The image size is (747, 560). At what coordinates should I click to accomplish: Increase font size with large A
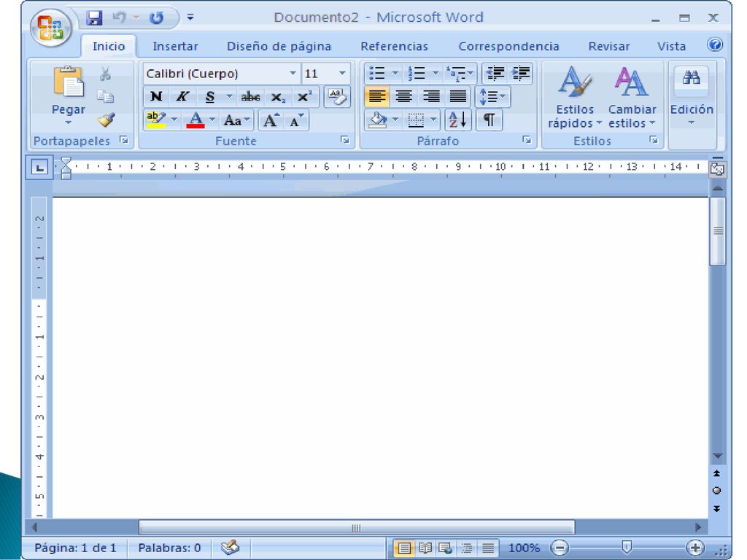[x=271, y=120]
